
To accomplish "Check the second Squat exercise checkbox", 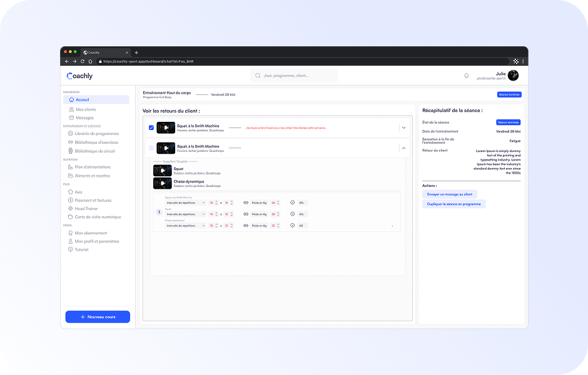I will [151, 148].
